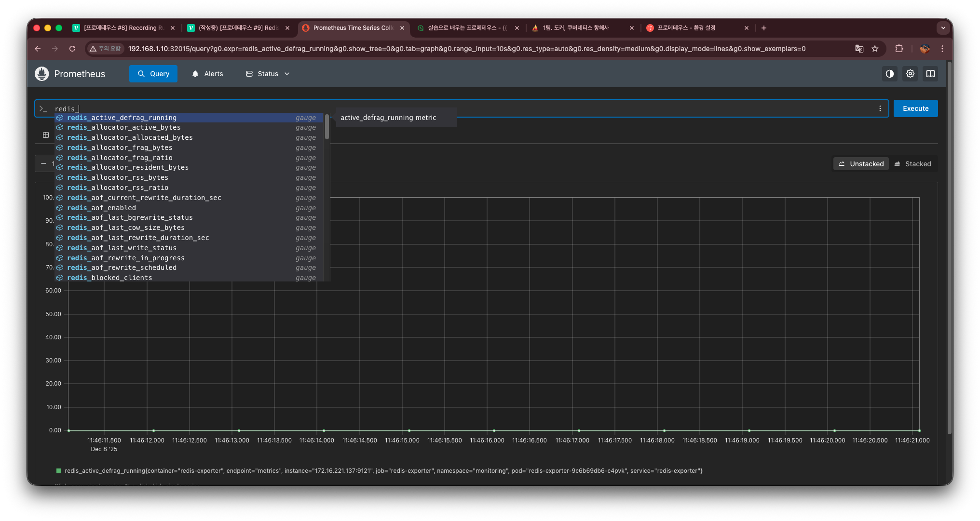Click the autocomplete list scrollbar
980x521 pixels.
(327, 127)
